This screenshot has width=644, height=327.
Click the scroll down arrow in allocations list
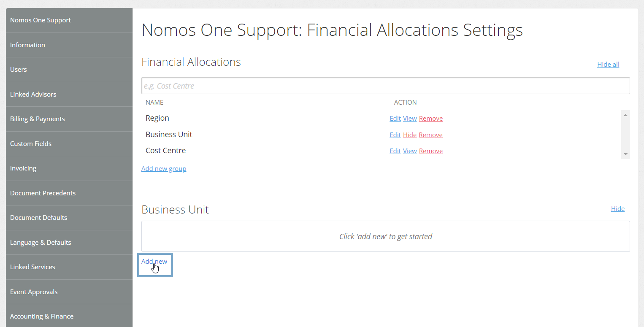coord(625,154)
